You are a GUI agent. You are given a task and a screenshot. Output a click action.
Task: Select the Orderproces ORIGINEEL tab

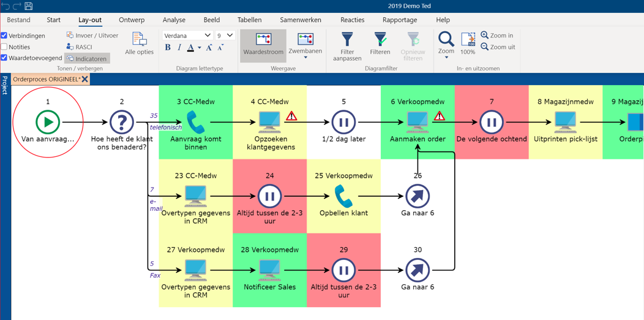46,79
